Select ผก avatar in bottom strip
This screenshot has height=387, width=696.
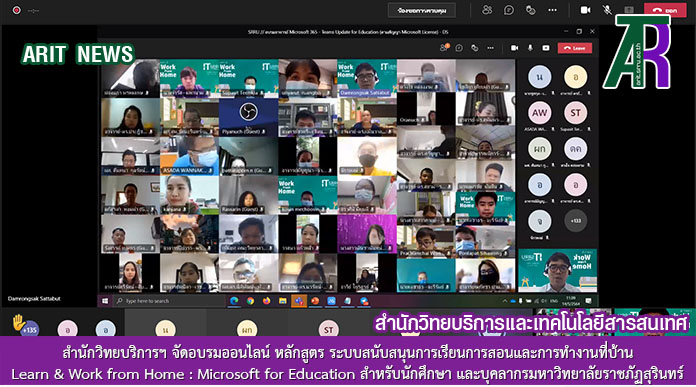247,329
